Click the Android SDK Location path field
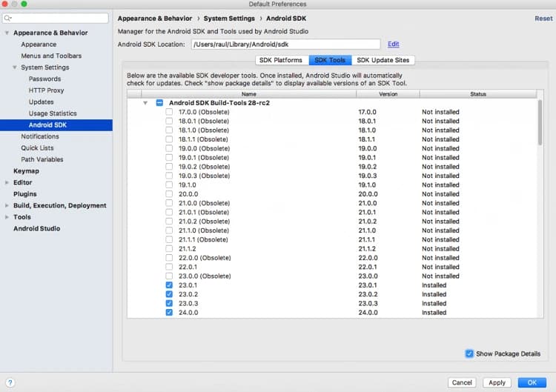 click(286, 44)
